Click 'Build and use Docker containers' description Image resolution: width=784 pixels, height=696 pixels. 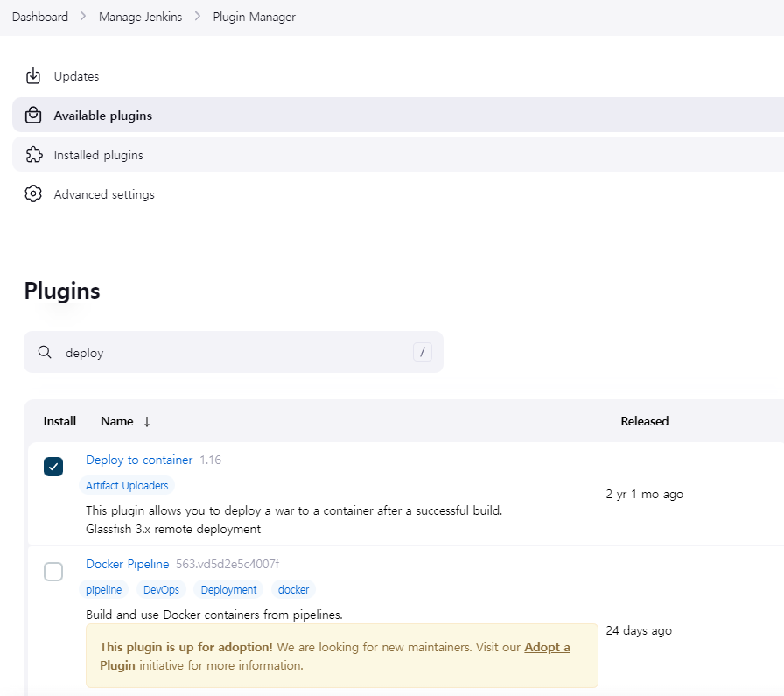(214, 615)
